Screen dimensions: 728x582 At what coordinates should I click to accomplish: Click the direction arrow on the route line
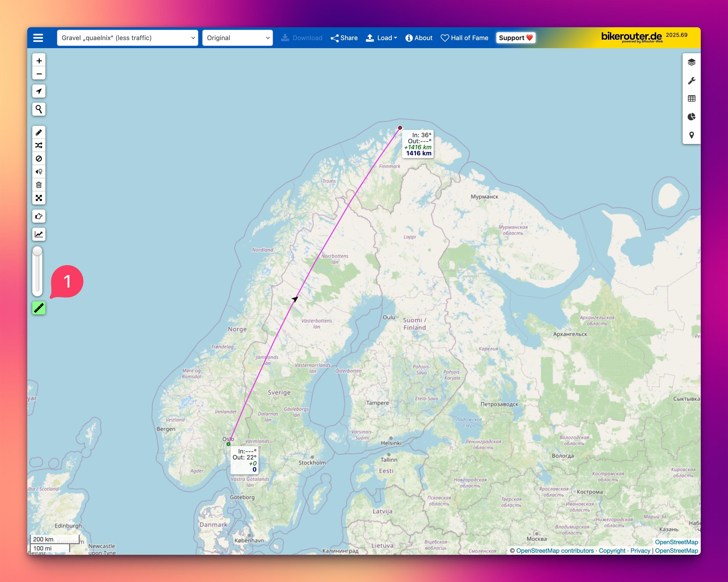[x=295, y=299]
